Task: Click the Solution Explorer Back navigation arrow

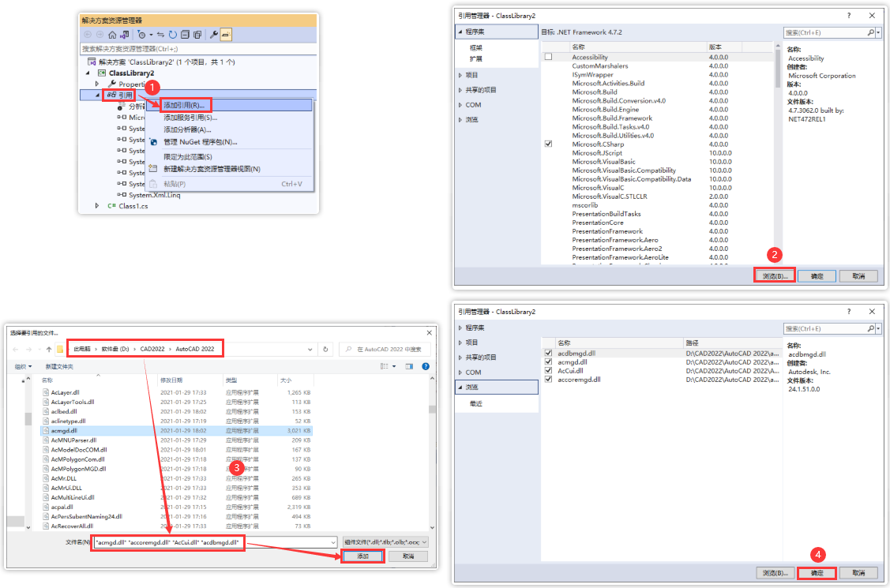Action: coord(88,35)
